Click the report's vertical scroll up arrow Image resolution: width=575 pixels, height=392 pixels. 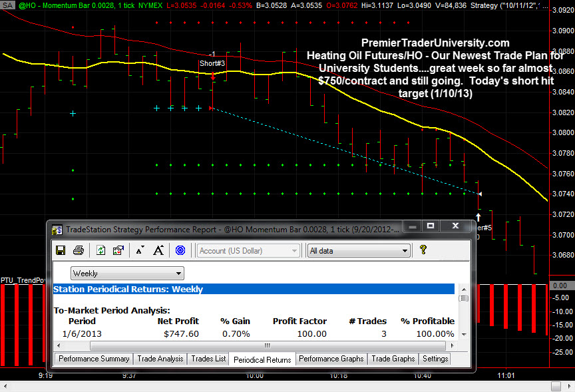464,290
